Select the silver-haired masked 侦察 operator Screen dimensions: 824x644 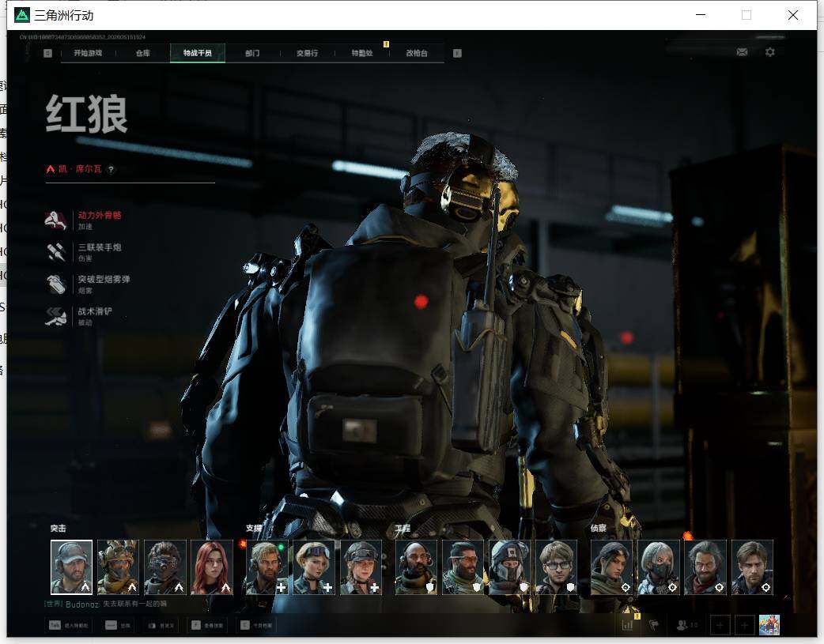(659, 567)
